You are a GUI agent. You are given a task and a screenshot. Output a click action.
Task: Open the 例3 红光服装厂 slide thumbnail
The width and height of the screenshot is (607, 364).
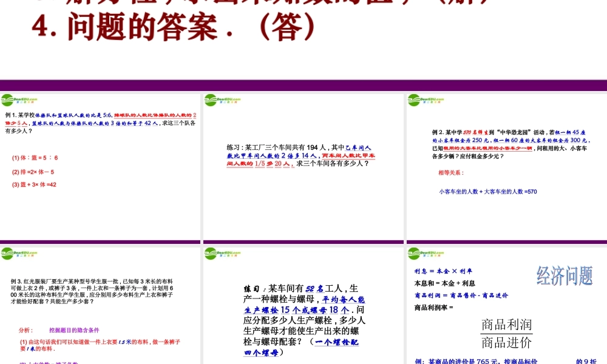(100, 305)
